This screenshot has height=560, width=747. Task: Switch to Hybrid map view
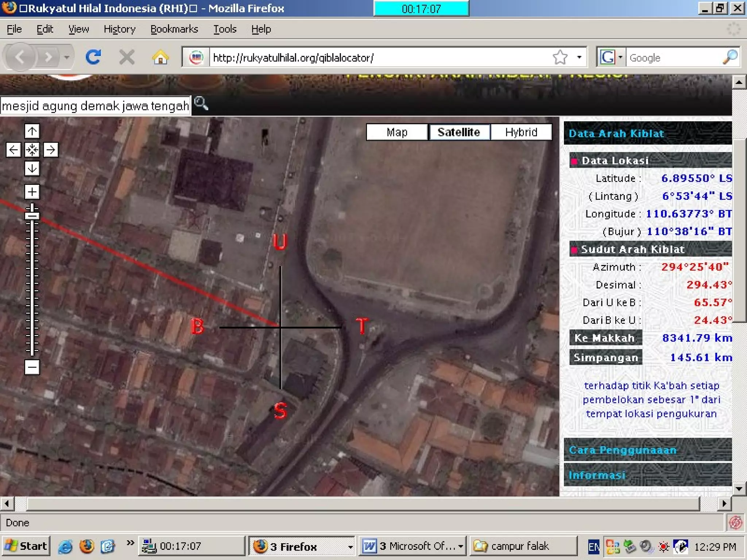point(521,132)
